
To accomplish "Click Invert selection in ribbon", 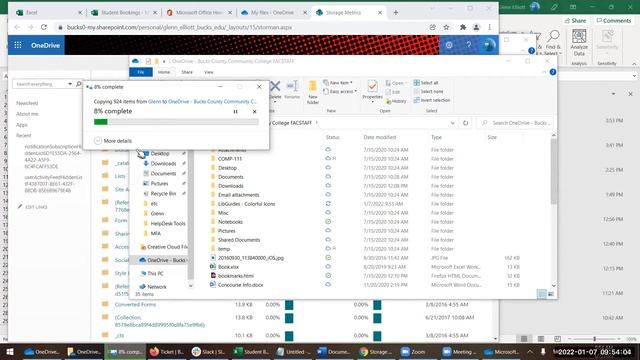I will pyautogui.click(x=432, y=100).
